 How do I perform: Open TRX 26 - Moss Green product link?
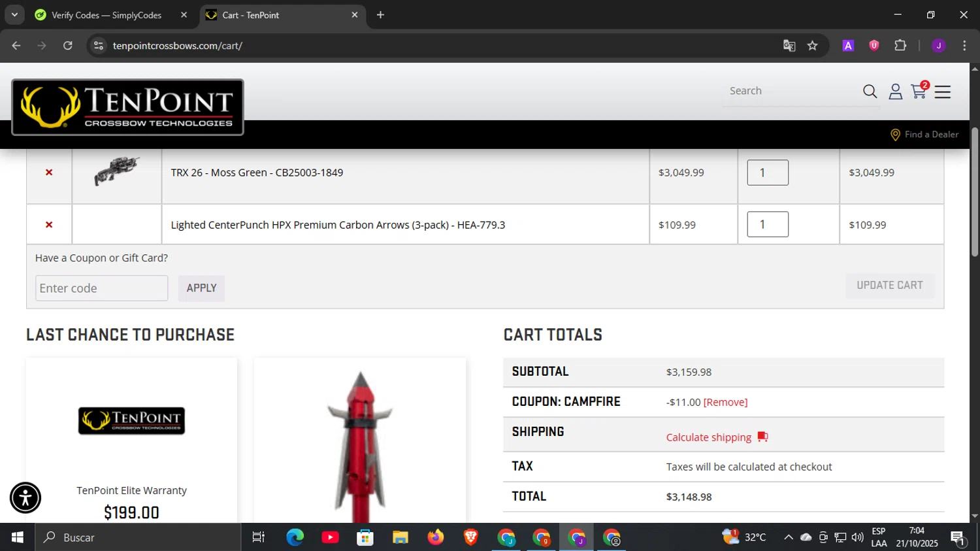coord(257,173)
